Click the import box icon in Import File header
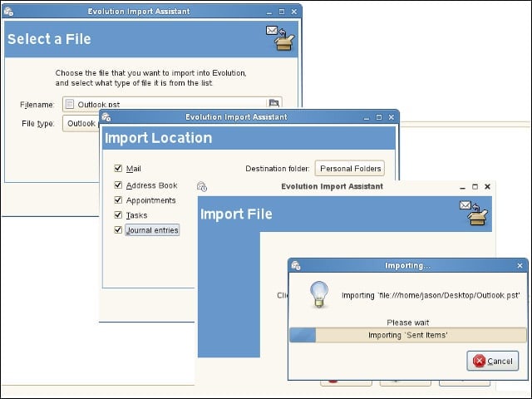Screen dimensions: 532x399 coord(475,213)
